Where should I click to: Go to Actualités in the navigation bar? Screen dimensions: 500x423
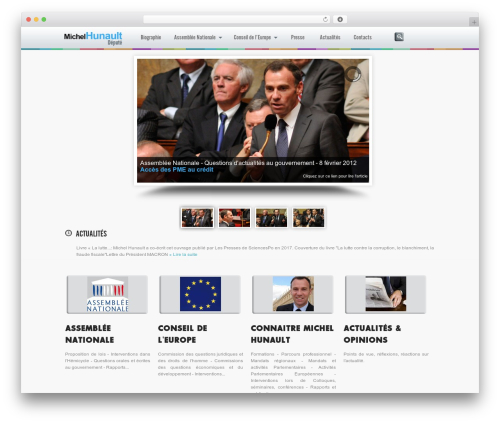point(330,37)
